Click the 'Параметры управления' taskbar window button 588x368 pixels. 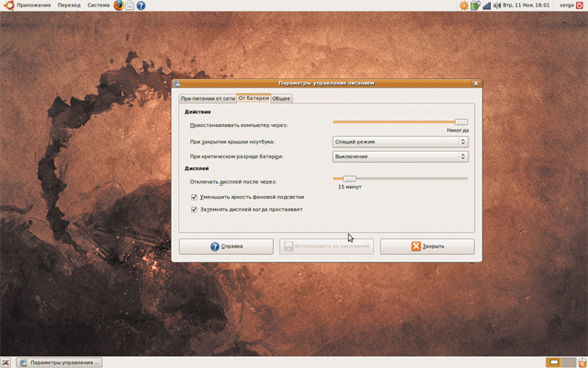(x=61, y=362)
